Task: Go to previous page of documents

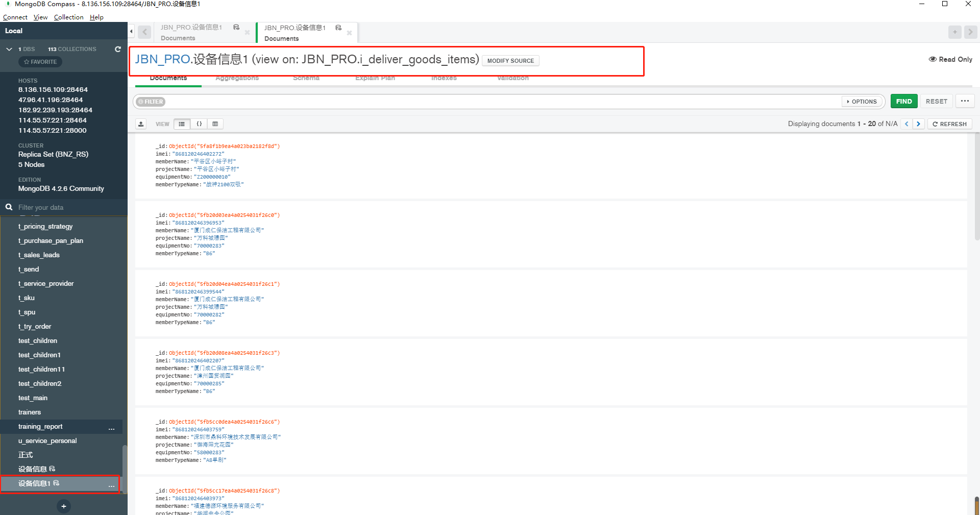Action: coord(906,124)
